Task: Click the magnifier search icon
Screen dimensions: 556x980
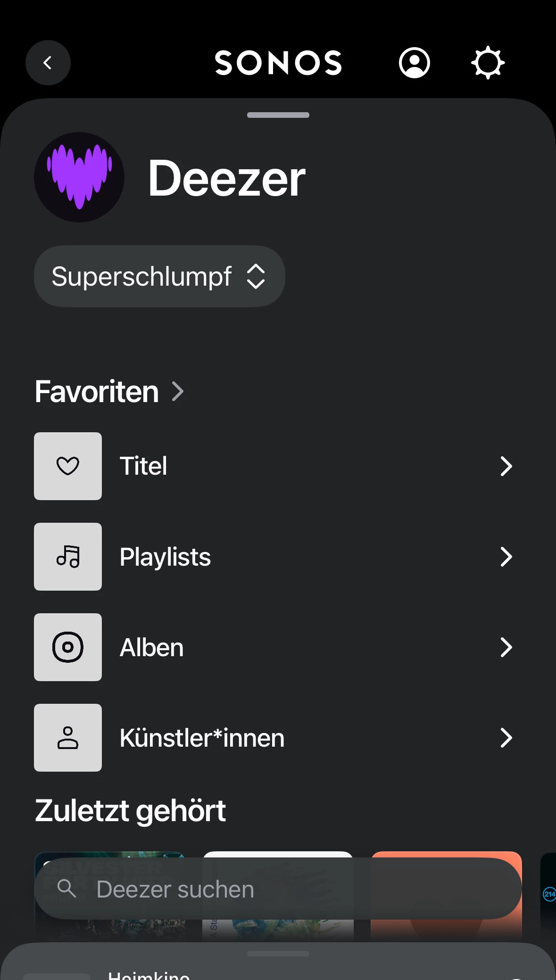Action: 66,889
